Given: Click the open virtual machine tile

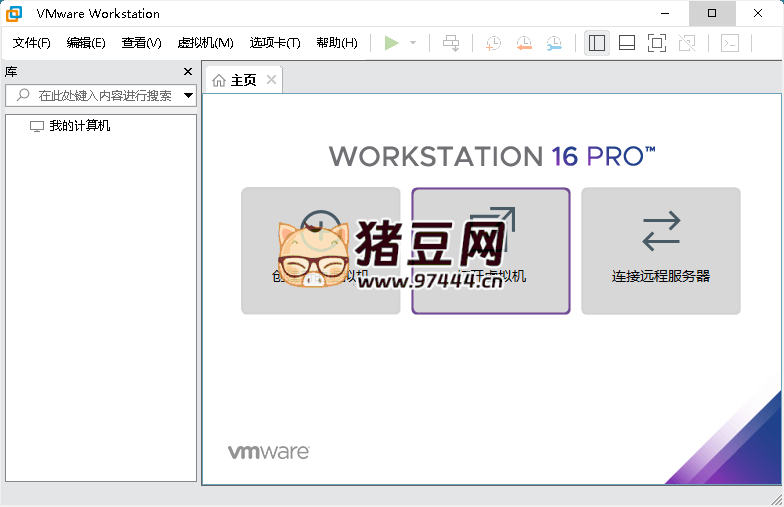Looking at the screenshot, I should click(x=491, y=251).
